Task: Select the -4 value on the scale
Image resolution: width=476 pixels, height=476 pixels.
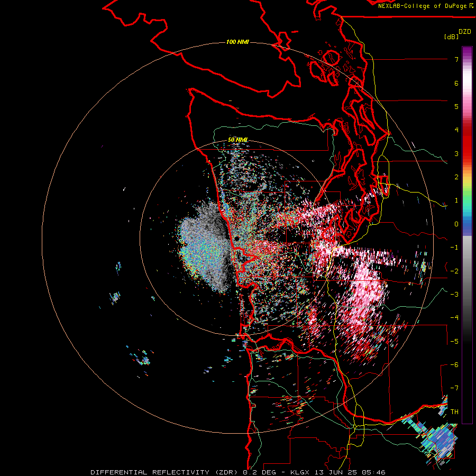Action: point(454,317)
